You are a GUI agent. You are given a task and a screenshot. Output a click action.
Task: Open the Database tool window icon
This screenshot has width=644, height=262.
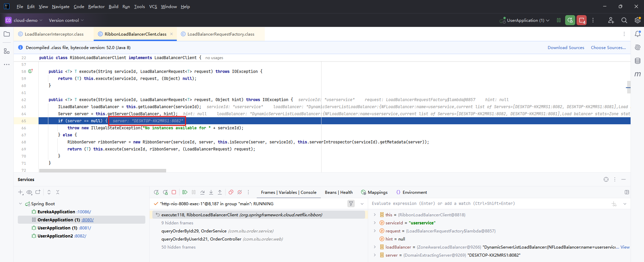coord(638,61)
